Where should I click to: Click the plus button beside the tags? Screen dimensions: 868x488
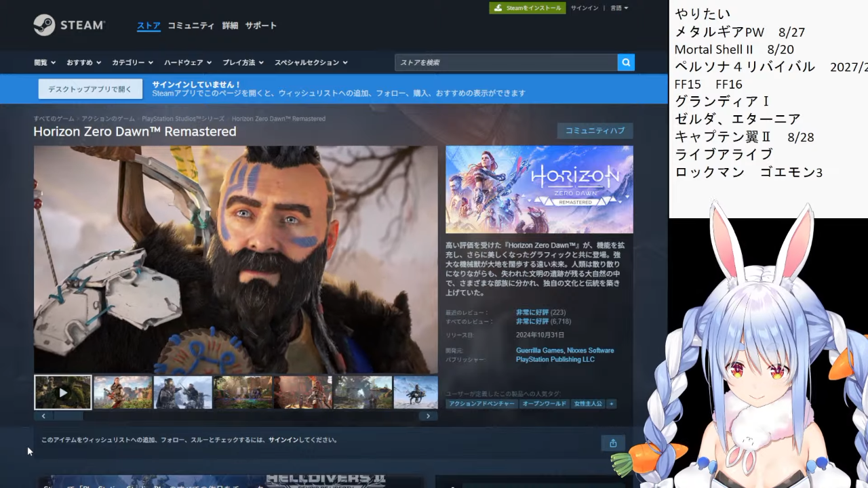click(x=612, y=404)
